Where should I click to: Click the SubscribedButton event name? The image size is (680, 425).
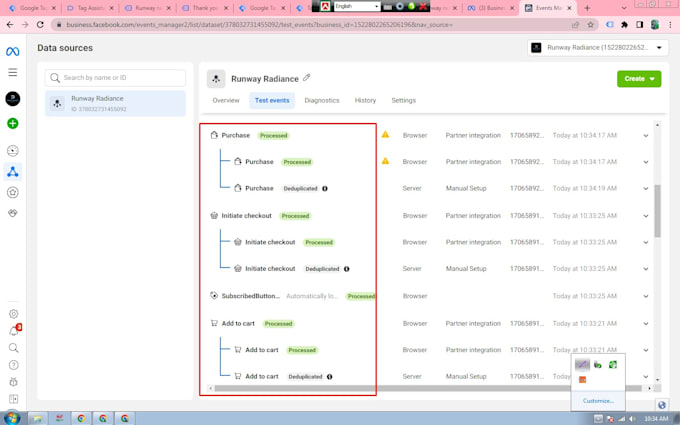251,296
